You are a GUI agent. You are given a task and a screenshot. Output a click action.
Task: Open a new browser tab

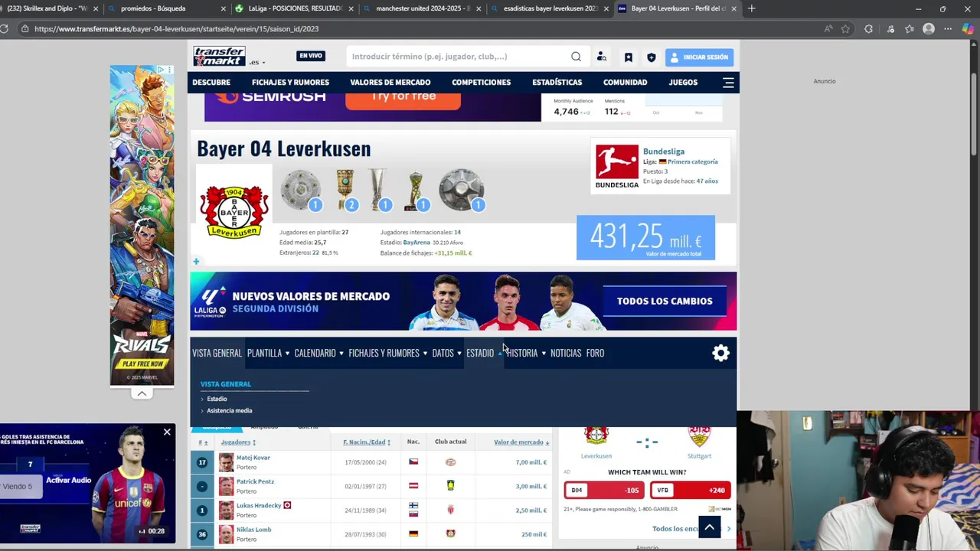(x=751, y=8)
